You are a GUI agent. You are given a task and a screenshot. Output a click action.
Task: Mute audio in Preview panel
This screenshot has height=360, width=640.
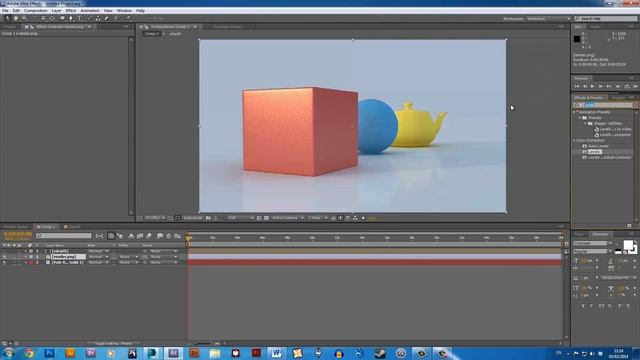[x=618, y=87]
